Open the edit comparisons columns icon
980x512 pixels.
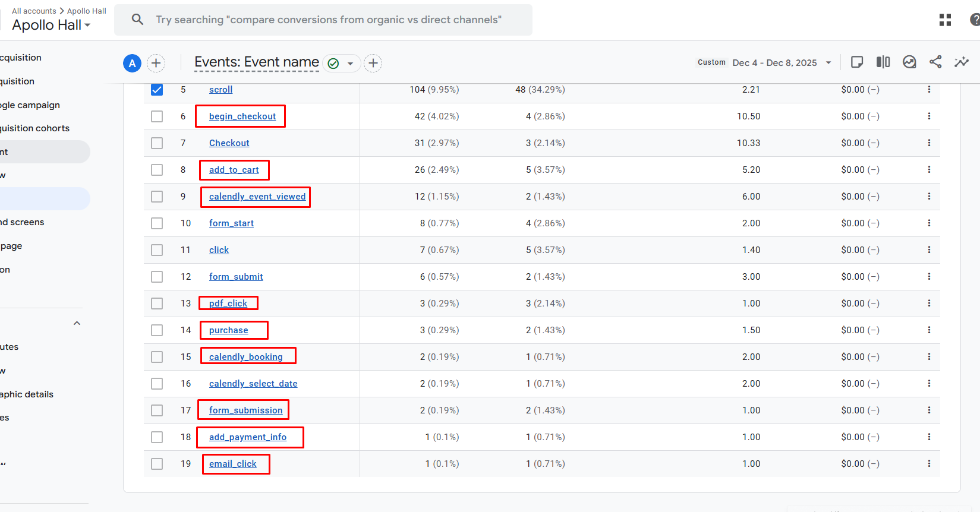[x=883, y=62]
